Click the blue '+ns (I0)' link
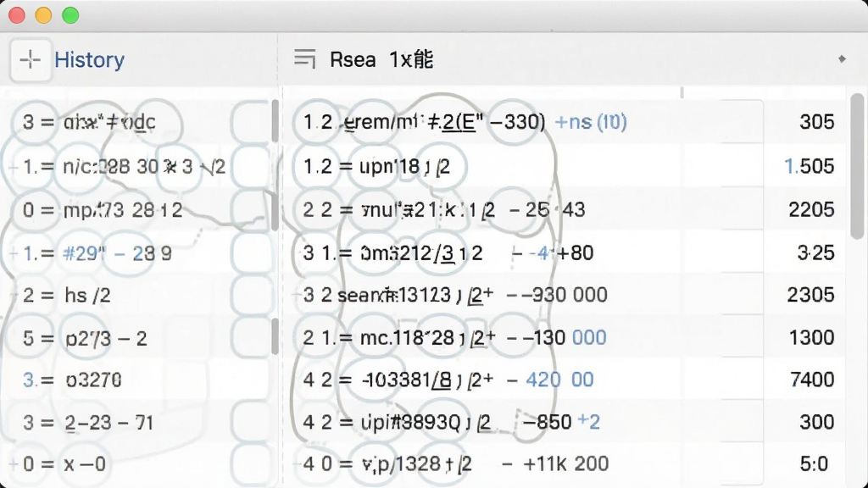This screenshot has width=868, height=488. pyautogui.click(x=591, y=122)
